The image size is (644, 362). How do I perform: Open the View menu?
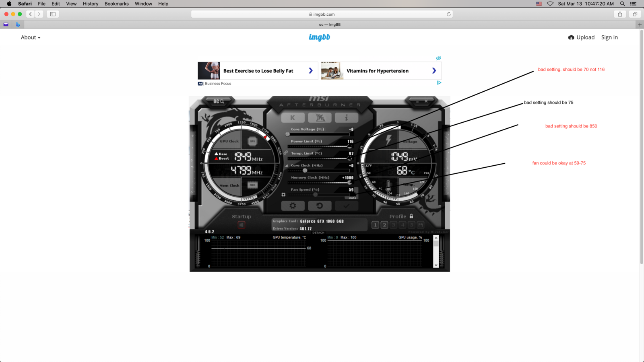(71, 4)
